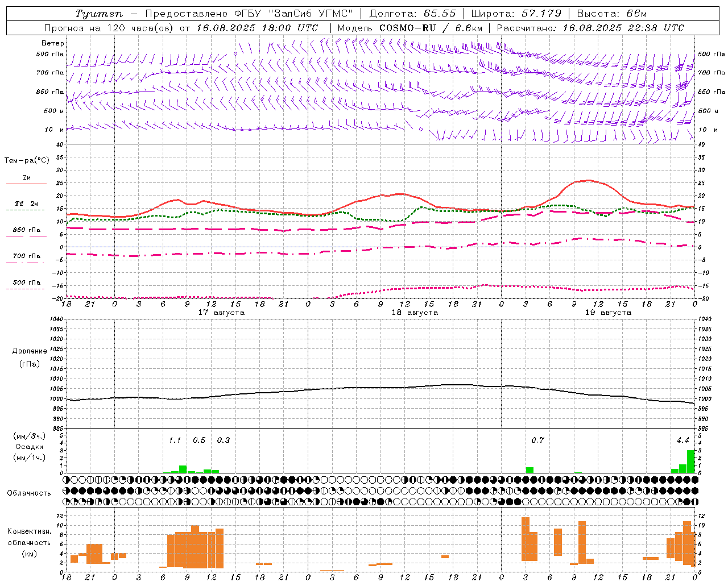Select the forecast start 16.08.2025 18:00 UTC
This screenshot has height=582, width=728.
[x=257, y=28]
